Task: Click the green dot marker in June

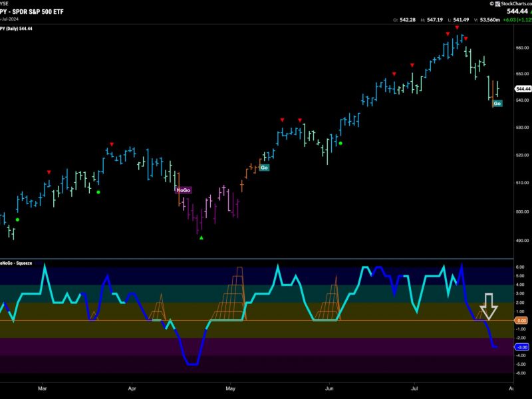Action: pyautogui.click(x=340, y=144)
